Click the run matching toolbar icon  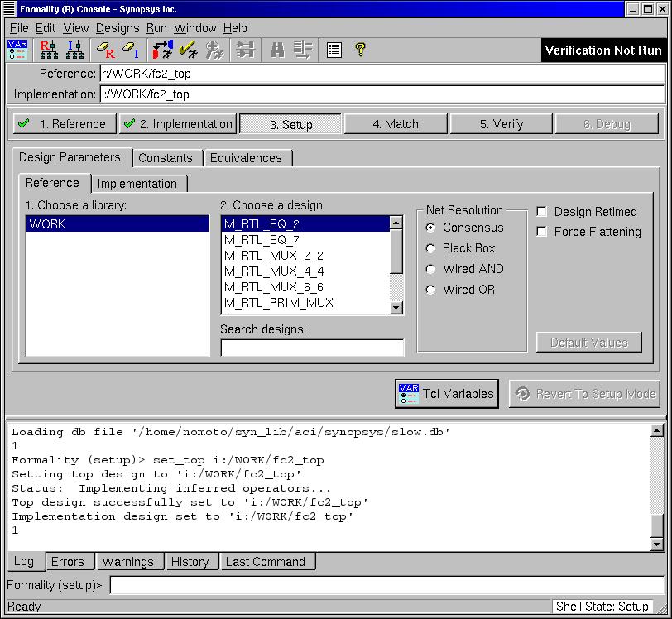163,50
